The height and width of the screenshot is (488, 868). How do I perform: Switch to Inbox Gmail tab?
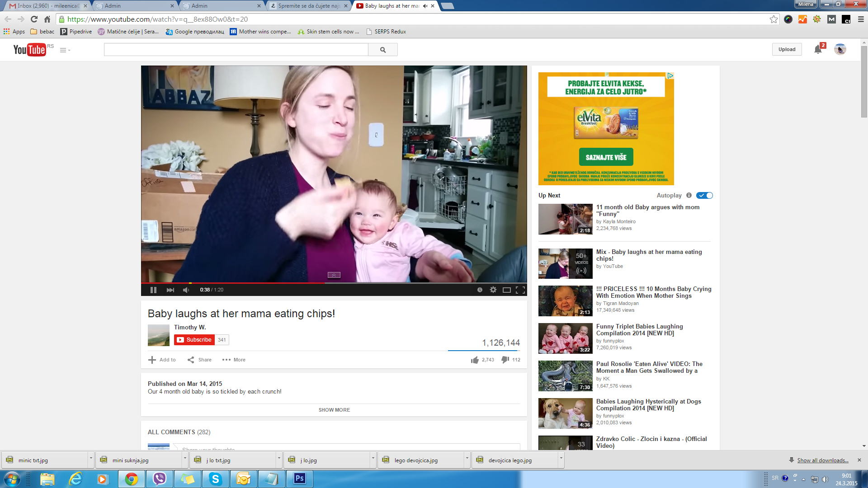click(47, 6)
